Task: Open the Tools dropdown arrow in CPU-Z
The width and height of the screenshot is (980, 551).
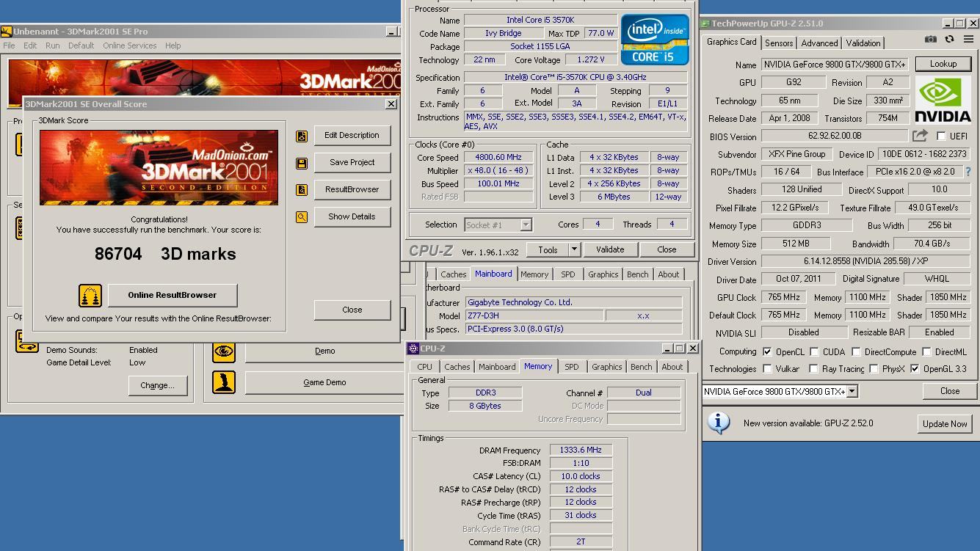Action: tap(574, 249)
